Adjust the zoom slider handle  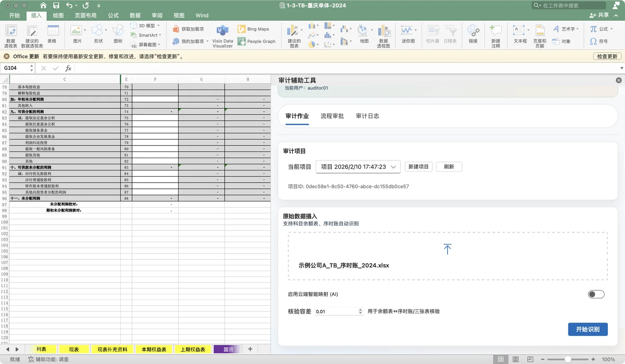point(568,359)
